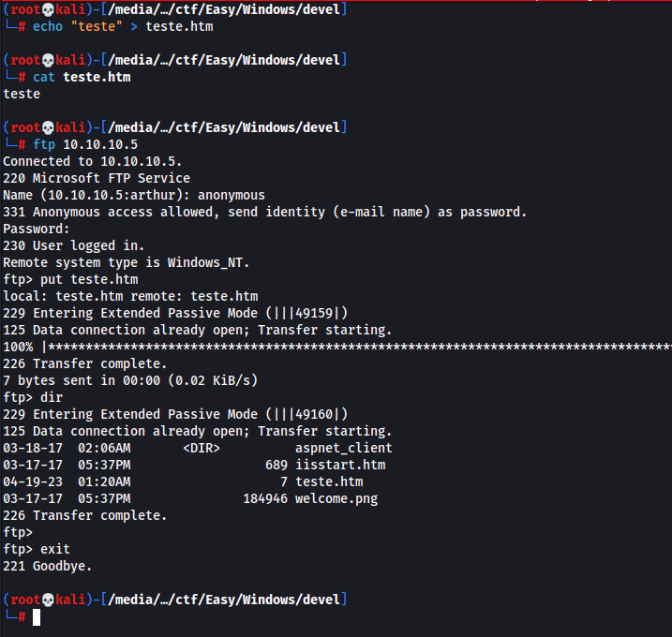Click the 7-byte teste.htm listing entry
This screenshot has height=637, width=672.
(328, 482)
